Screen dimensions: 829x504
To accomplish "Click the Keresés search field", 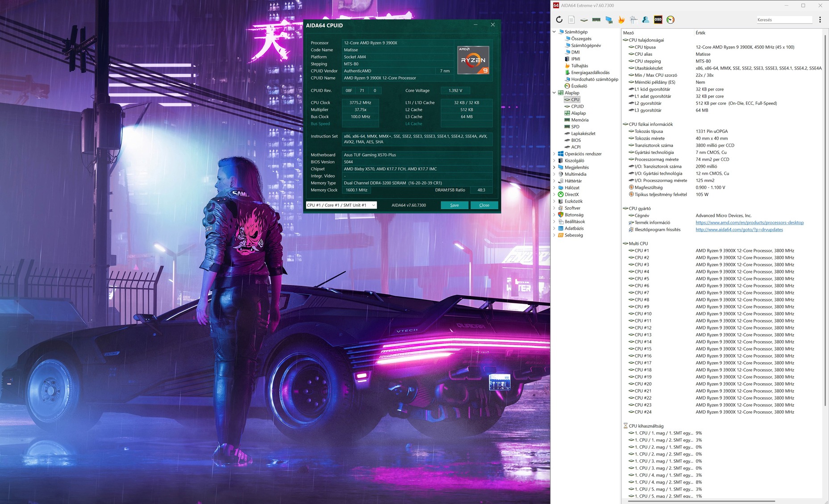I will [784, 20].
